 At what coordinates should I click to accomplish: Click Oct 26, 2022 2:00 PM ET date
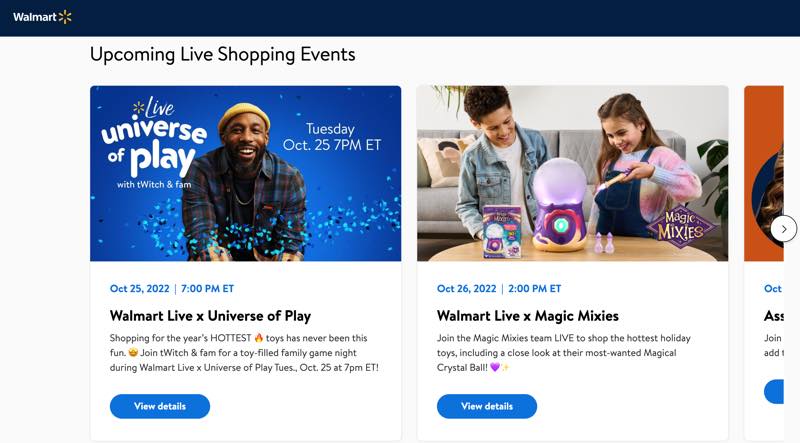(x=499, y=288)
